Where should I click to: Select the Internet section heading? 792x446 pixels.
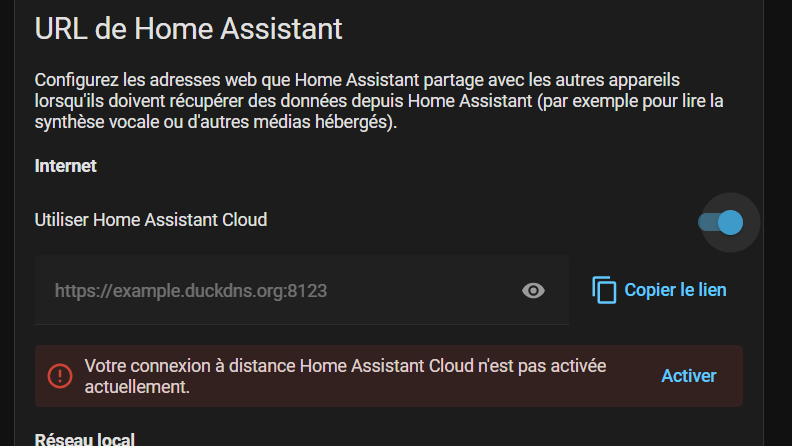[66, 166]
